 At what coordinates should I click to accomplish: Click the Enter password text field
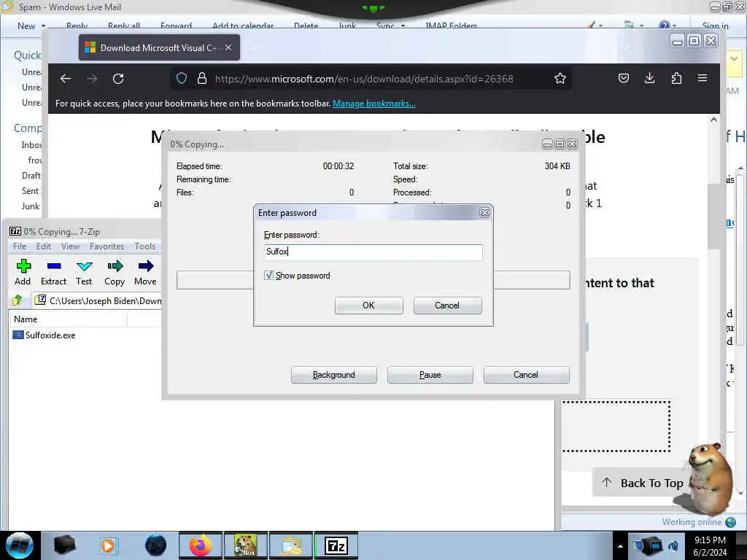373,252
